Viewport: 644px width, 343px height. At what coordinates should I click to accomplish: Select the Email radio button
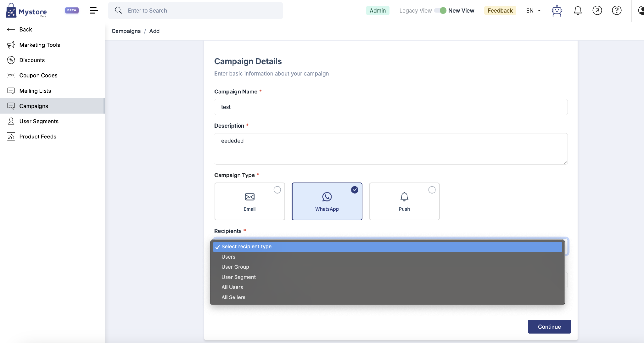coord(277,190)
